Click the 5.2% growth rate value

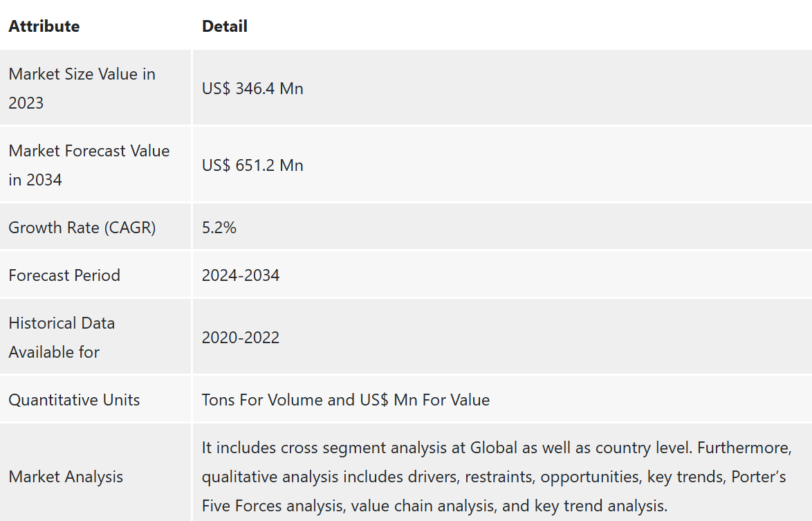click(x=219, y=228)
